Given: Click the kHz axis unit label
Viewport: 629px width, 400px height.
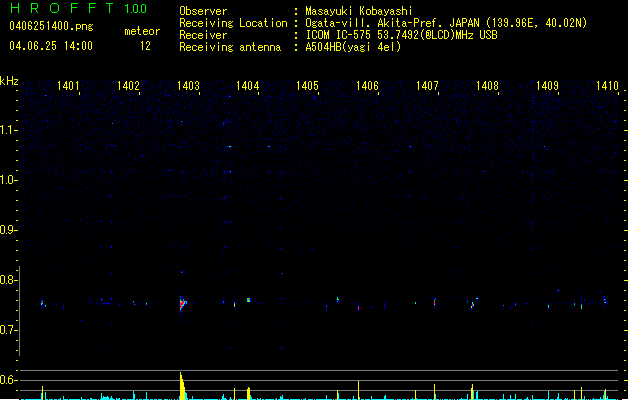Looking at the screenshot, I should click(x=9, y=81).
